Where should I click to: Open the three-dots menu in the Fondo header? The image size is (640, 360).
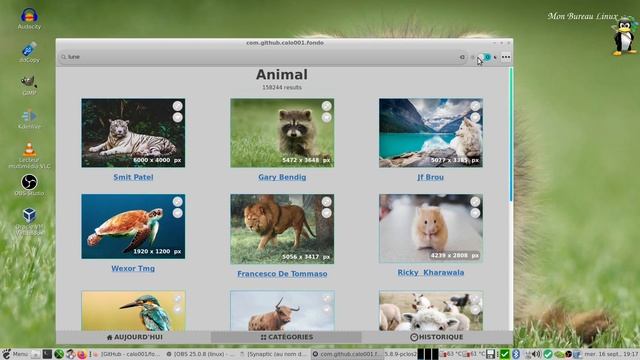click(506, 57)
